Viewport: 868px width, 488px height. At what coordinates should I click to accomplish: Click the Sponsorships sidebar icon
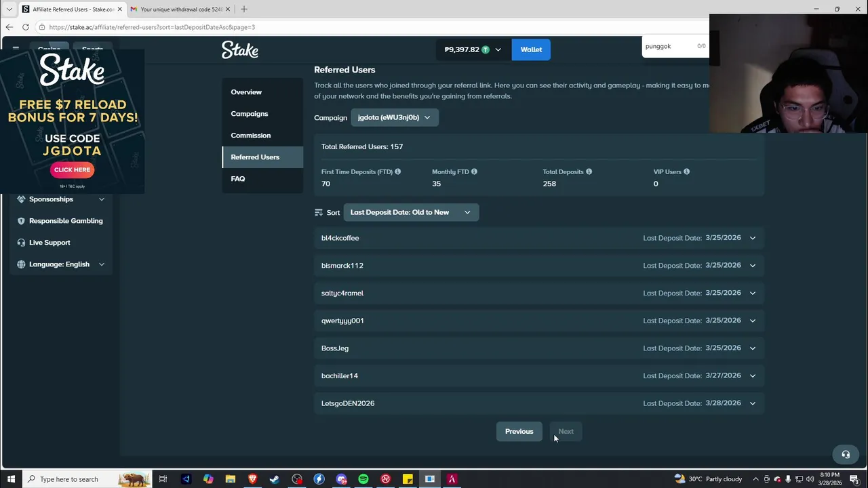(x=21, y=199)
